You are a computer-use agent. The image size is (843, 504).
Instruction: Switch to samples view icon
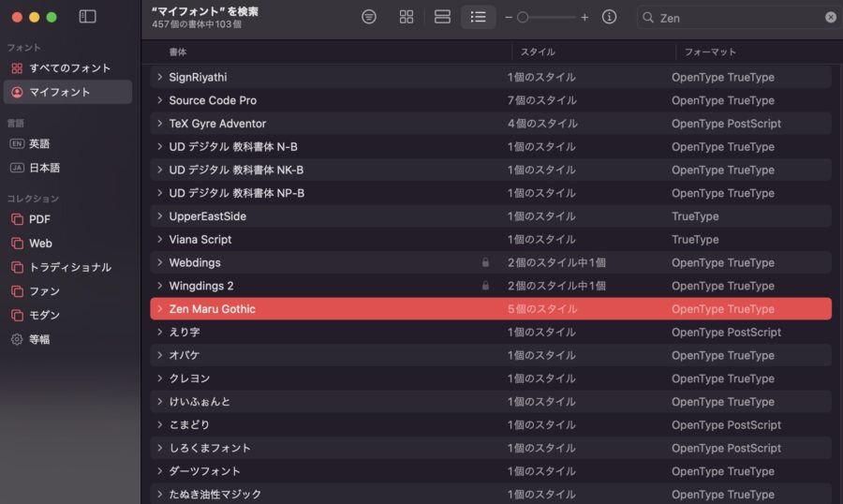442,17
